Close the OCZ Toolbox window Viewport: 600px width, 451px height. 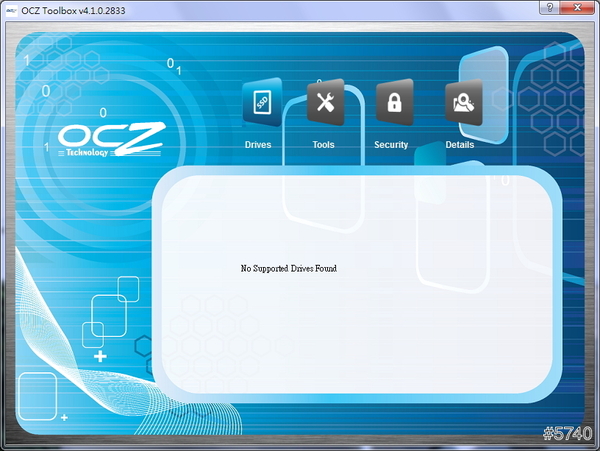tap(577, 7)
